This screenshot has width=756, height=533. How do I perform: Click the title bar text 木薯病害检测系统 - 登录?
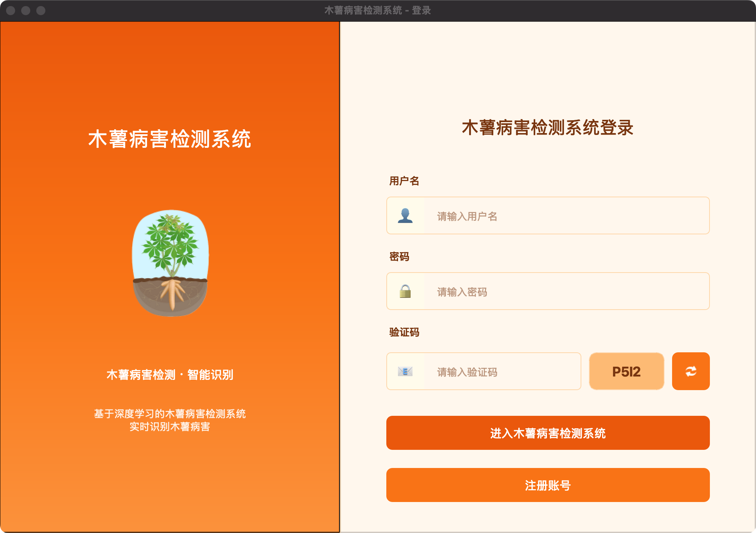[x=378, y=11]
